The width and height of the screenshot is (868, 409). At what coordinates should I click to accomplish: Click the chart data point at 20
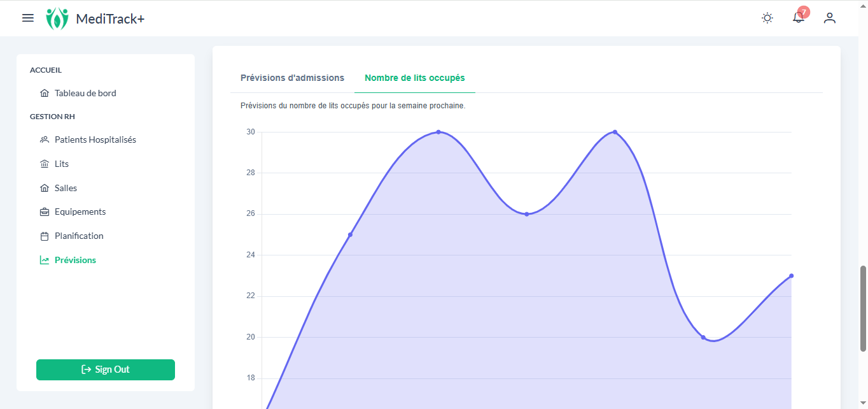click(x=703, y=337)
